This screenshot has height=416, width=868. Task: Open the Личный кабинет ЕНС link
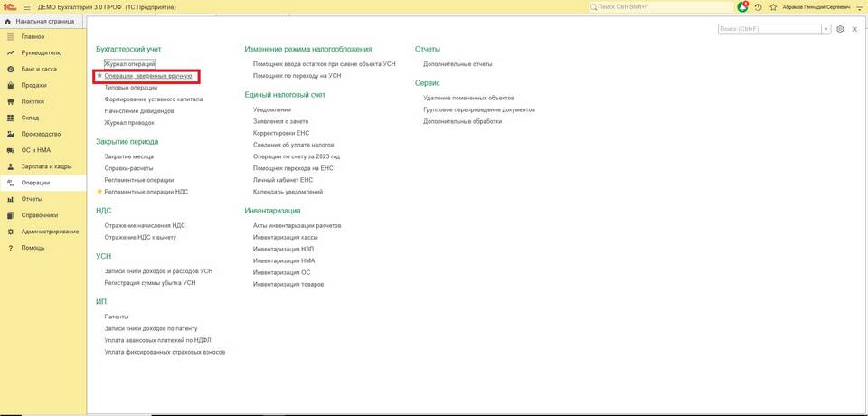click(x=282, y=180)
